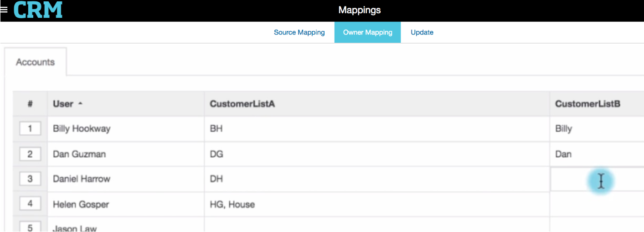The width and height of the screenshot is (644, 232).
Task: Switch to the Source Mapping tab
Action: tap(299, 32)
